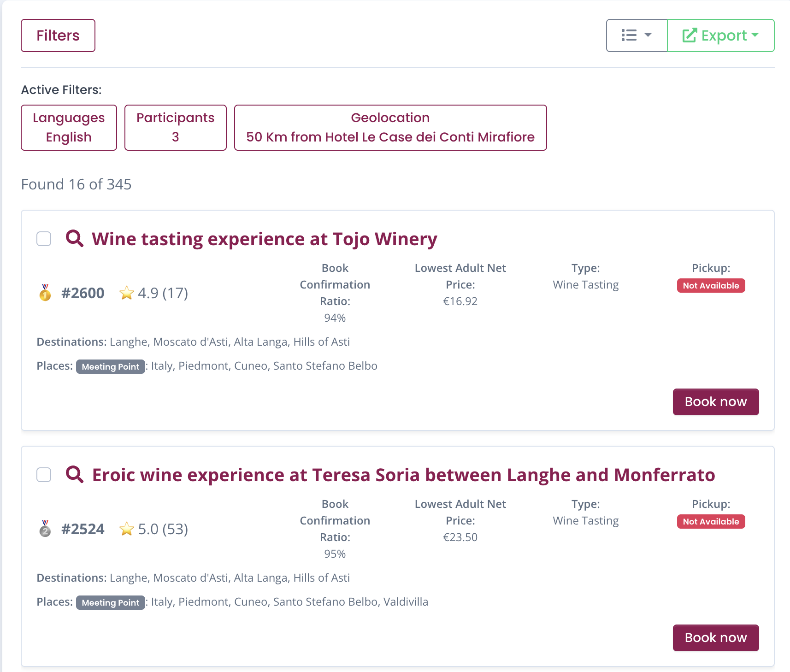
Task: Click the Participants 3 filter chip
Action: [x=175, y=128]
